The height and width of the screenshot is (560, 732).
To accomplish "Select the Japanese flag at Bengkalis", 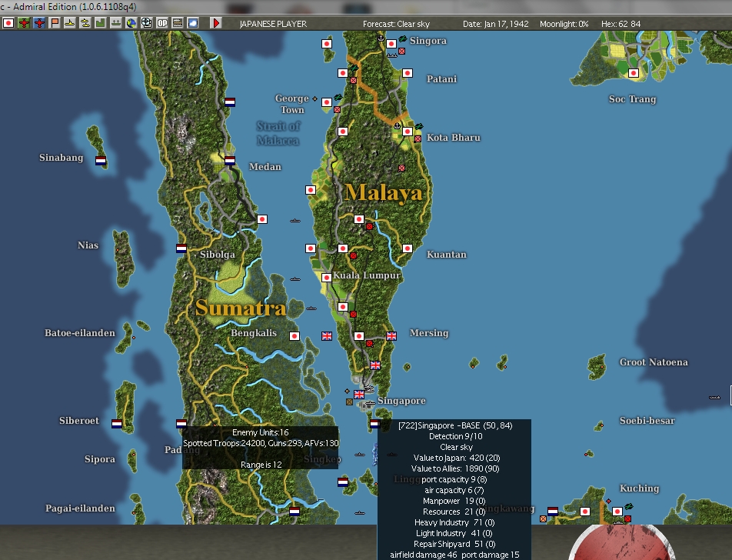I will pyautogui.click(x=294, y=336).
